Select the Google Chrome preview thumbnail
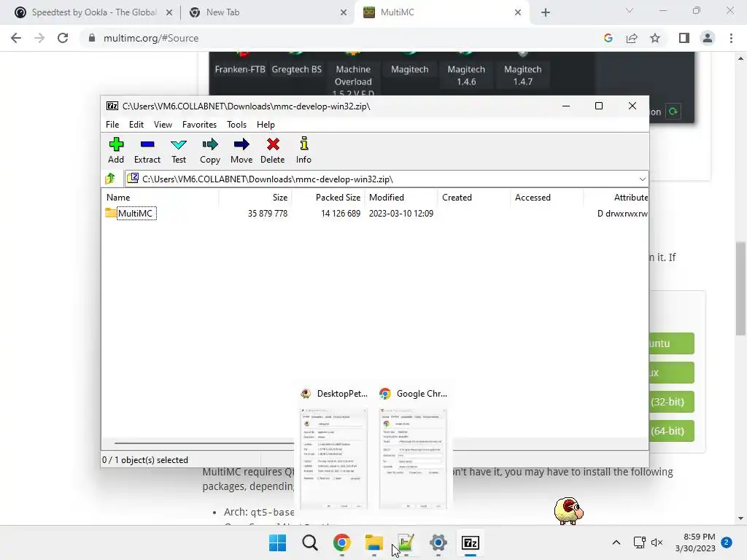The width and height of the screenshot is (747, 560). coord(413,458)
